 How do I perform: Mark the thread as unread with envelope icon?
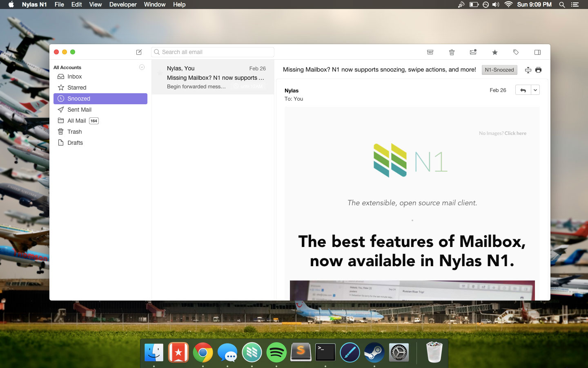coord(473,52)
